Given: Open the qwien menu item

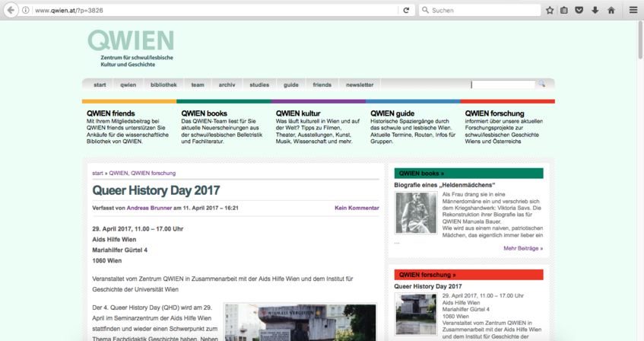Looking at the screenshot, I should click(128, 84).
